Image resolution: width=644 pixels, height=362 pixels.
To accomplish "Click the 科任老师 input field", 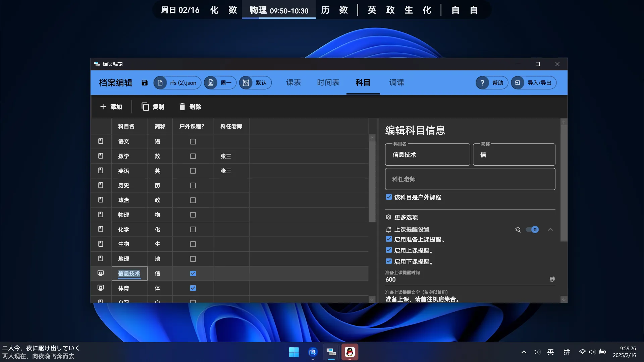I will click(470, 179).
